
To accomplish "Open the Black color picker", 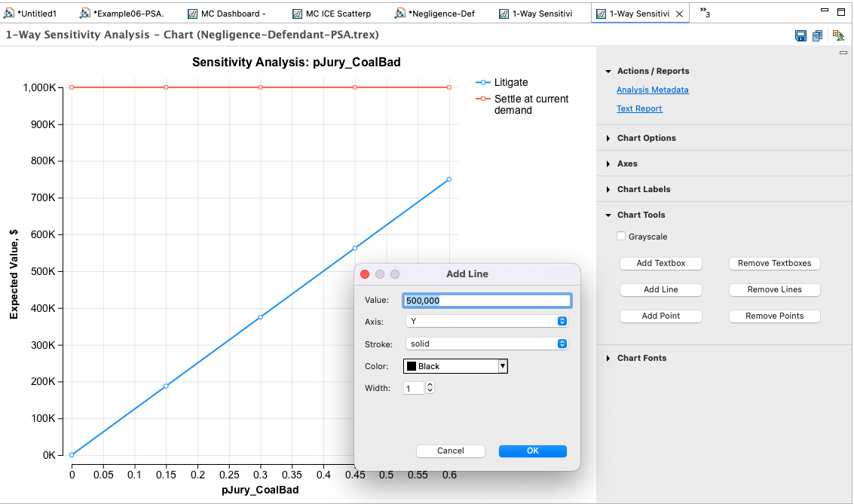I will pyautogui.click(x=456, y=366).
